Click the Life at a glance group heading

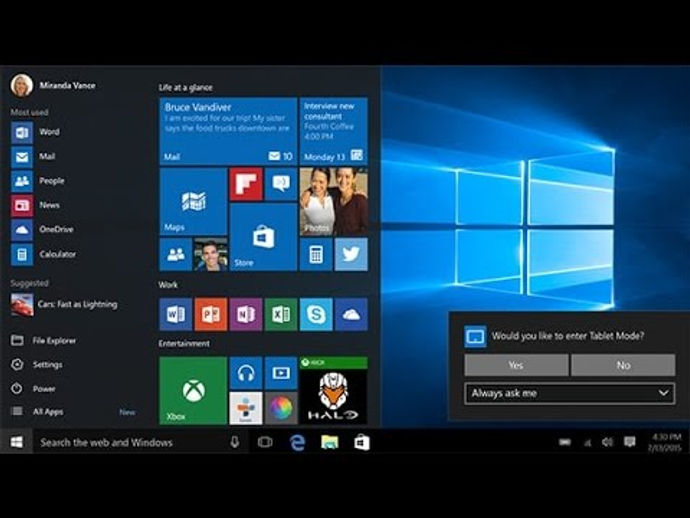pos(186,88)
